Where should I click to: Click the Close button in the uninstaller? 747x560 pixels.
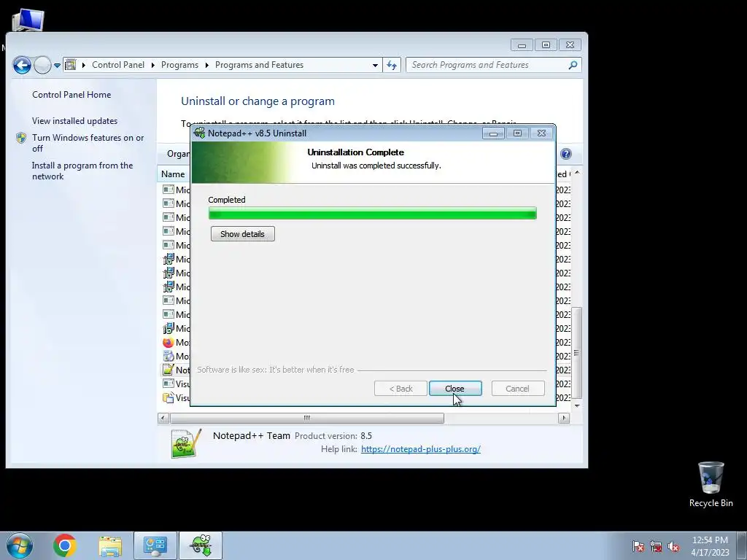(455, 389)
